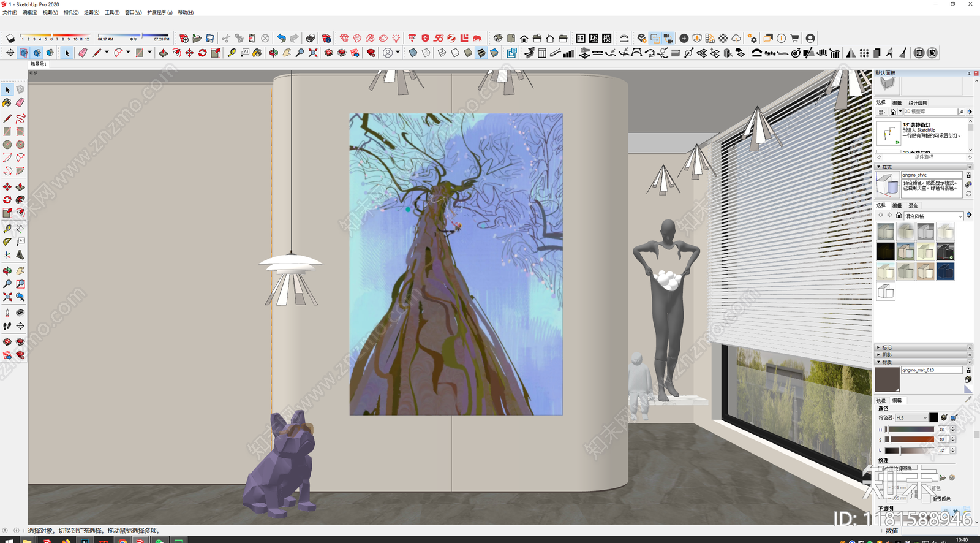
Task: Select the Move tool in the left palette
Action: pyautogui.click(x=7, y=186)
